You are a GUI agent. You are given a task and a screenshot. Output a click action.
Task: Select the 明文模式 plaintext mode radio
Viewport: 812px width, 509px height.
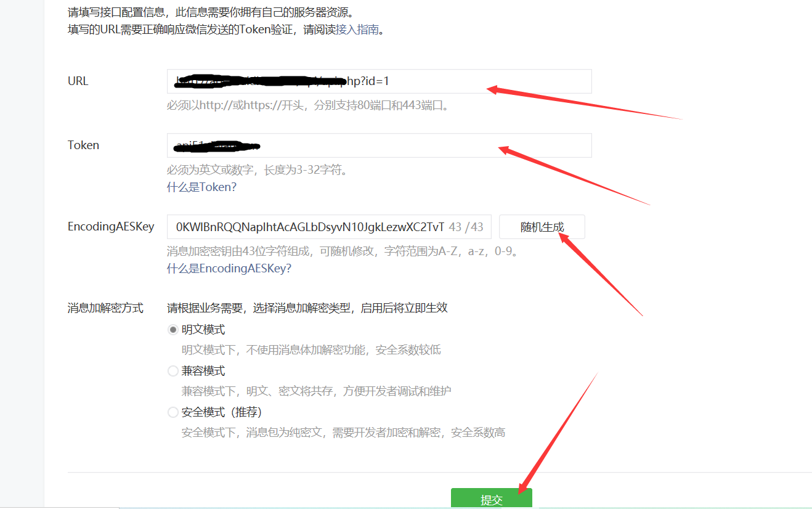173,329
